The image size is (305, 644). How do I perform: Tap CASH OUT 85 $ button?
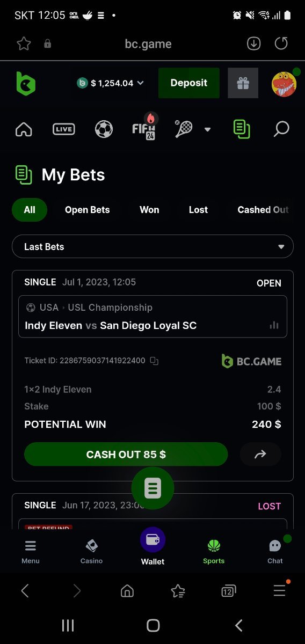coord(126,455)
